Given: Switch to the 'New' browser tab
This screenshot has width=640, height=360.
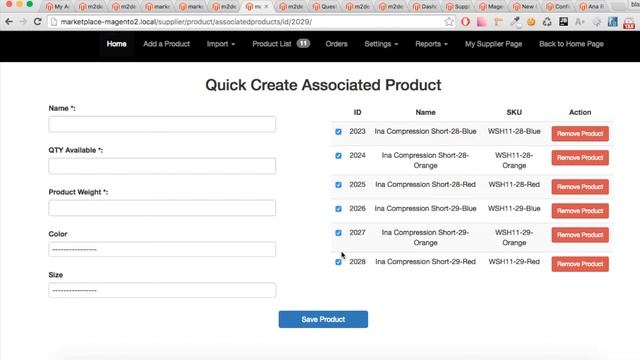Looking at the screenshot, I should [525, 7].
